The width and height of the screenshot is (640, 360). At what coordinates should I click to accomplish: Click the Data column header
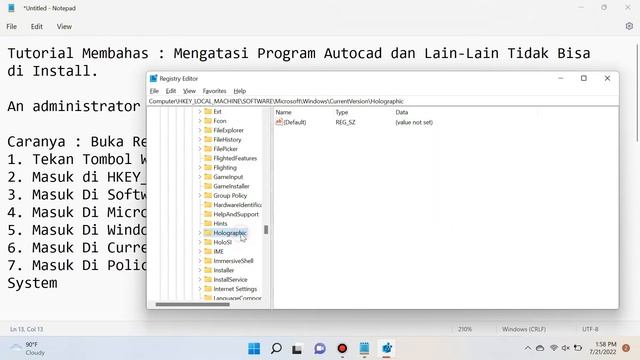[x=402, y=112]
